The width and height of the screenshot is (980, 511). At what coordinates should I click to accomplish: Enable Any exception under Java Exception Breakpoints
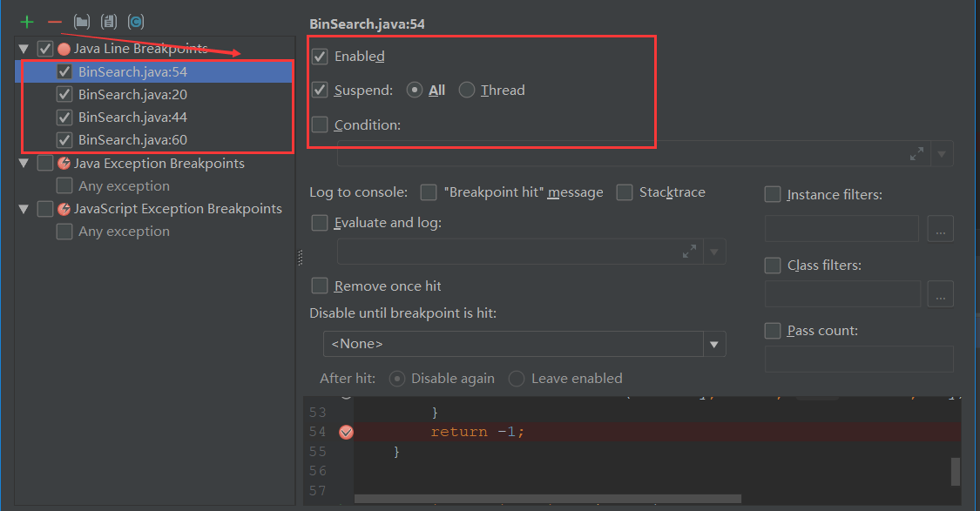pos(64,186)
